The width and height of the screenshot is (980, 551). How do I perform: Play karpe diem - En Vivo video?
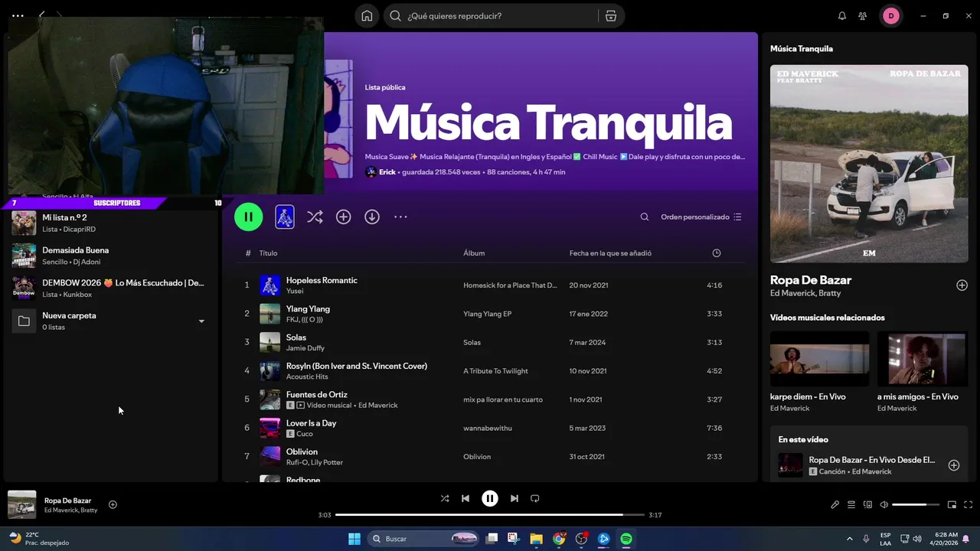point(819,359)
